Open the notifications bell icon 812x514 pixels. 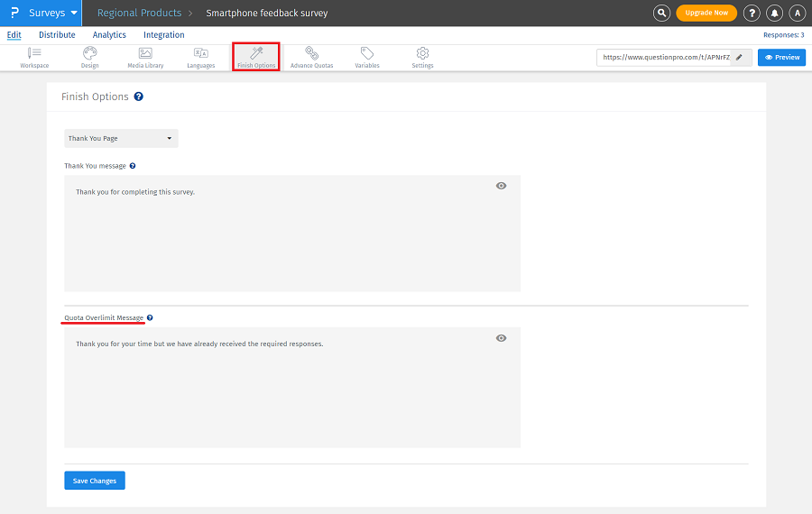point(774,14)
